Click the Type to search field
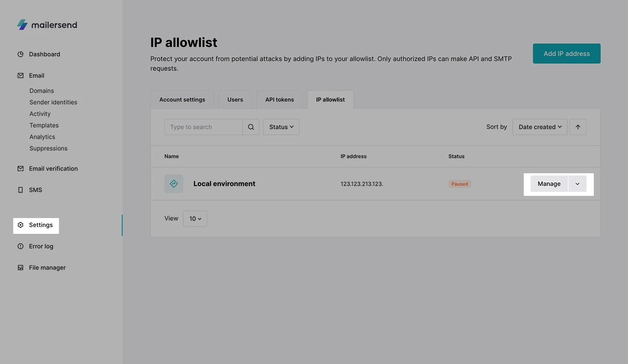This screenshot has height=364, width=628. (x=203, y=127)
